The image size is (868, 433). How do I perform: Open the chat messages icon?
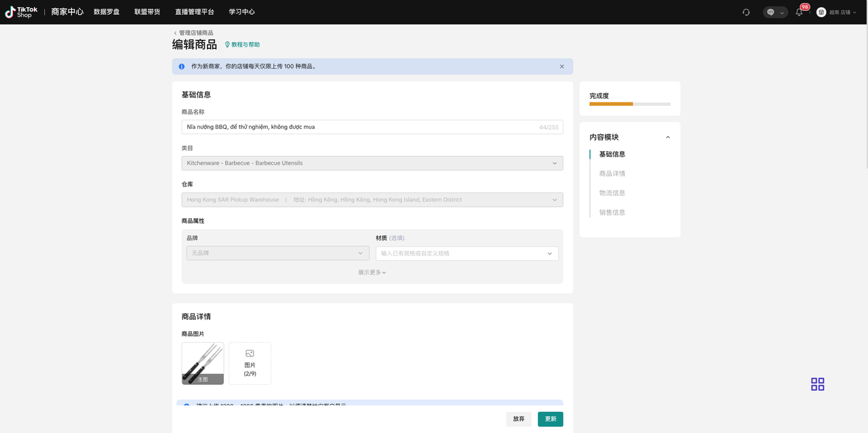click(x=771, y=12)
